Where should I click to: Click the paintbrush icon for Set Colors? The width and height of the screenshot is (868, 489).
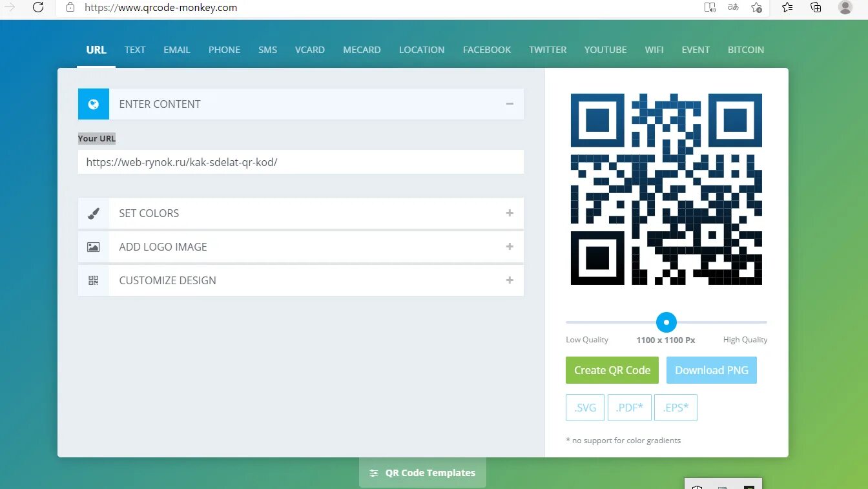(94, 213)
